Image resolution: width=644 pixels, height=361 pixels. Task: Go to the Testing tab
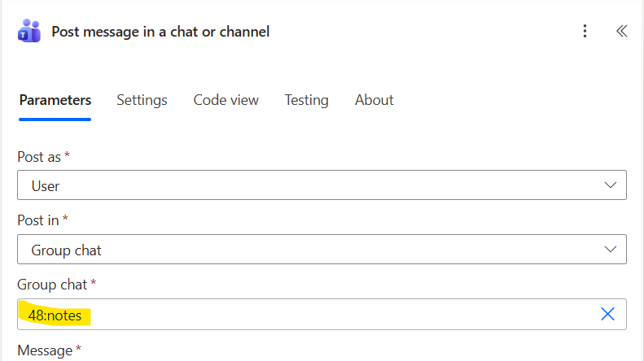[306, 100]
